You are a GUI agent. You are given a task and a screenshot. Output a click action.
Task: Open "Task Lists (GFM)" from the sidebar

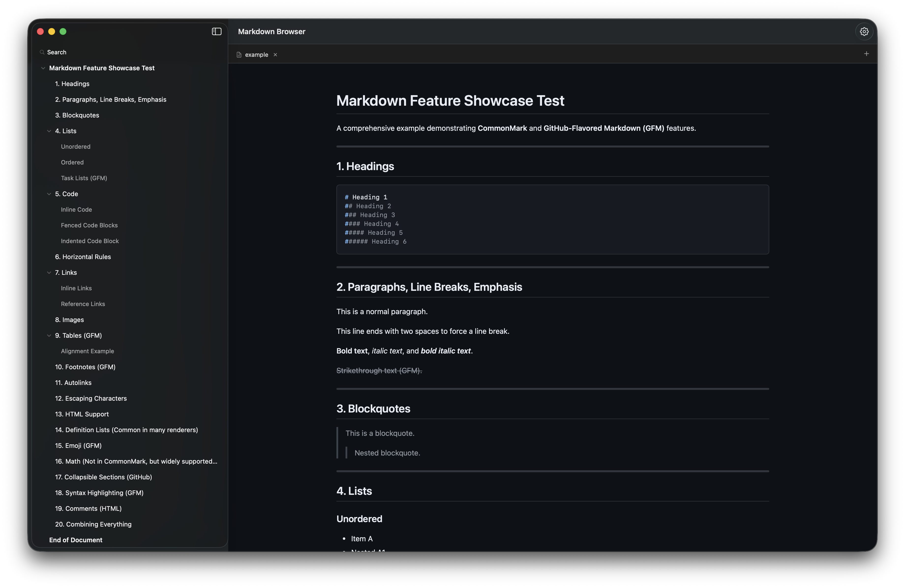pyautogui.click(x=84, y=178)
